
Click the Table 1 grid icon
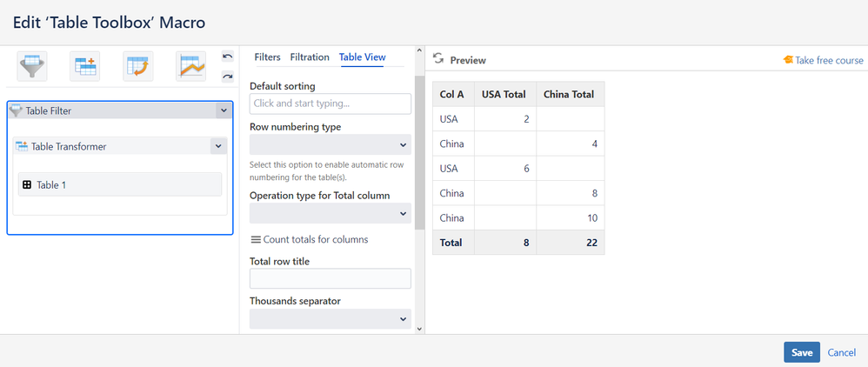(x=27, y=184)
